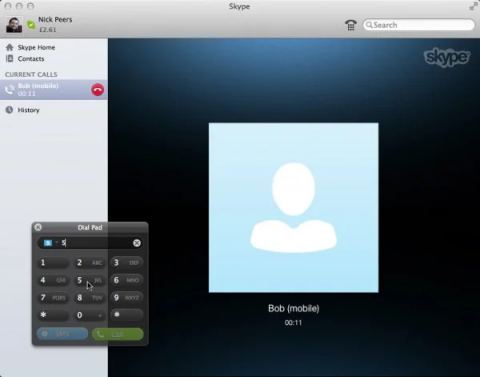Clear the entered number in the dial pad
The height and width of the screenshot is (377, 480).
pyautogui.click(x=137, y=243)
